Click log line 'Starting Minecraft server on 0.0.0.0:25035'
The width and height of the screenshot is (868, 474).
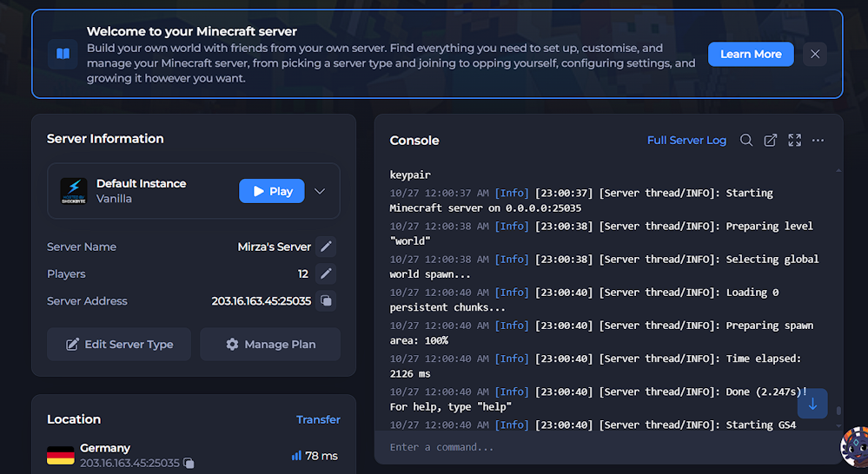(581, 201)
